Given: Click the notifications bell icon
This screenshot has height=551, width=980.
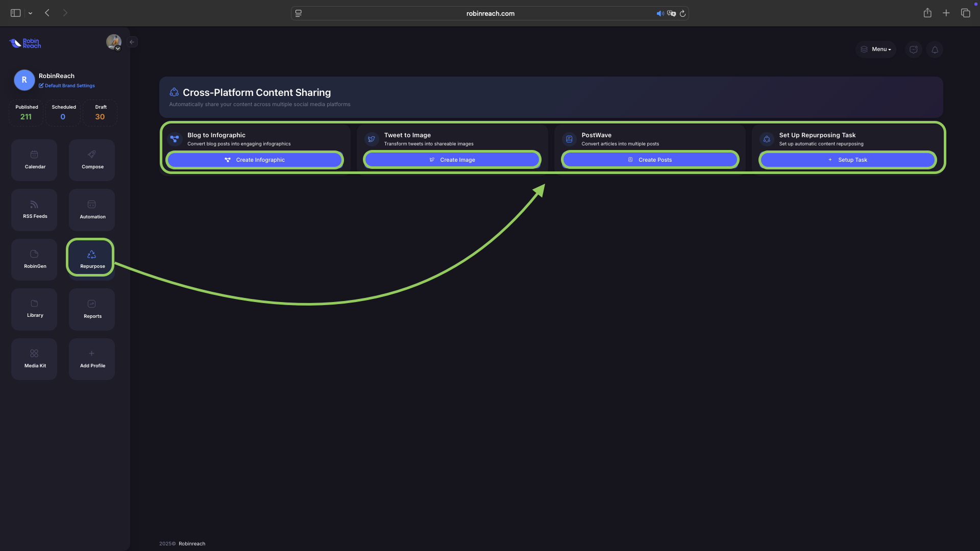Looking at the screenshot, I should coord(935,49).
